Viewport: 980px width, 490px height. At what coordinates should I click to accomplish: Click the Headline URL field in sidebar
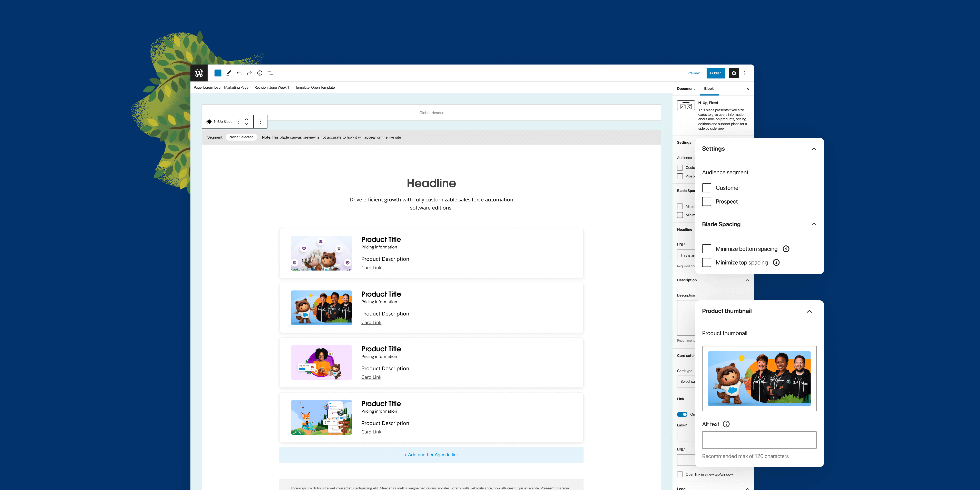[x=686, y=255]
